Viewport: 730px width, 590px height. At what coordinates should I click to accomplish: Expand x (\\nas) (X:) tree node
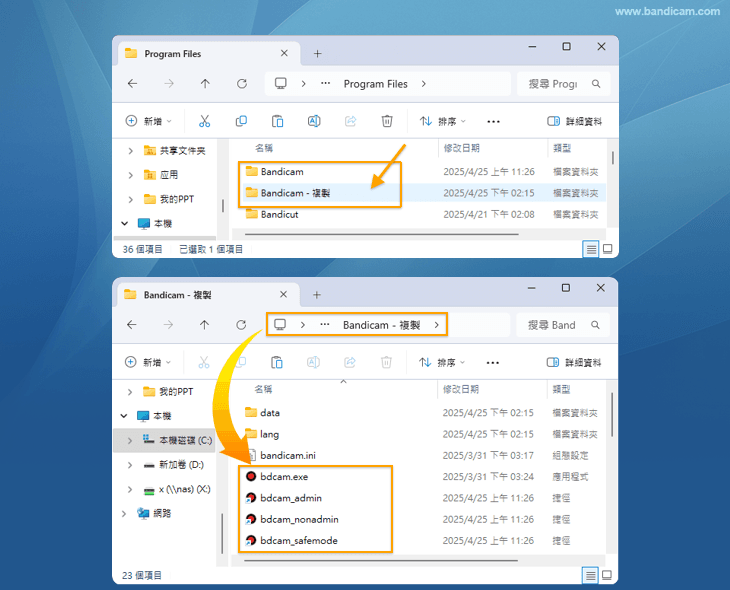coord(130,489)
